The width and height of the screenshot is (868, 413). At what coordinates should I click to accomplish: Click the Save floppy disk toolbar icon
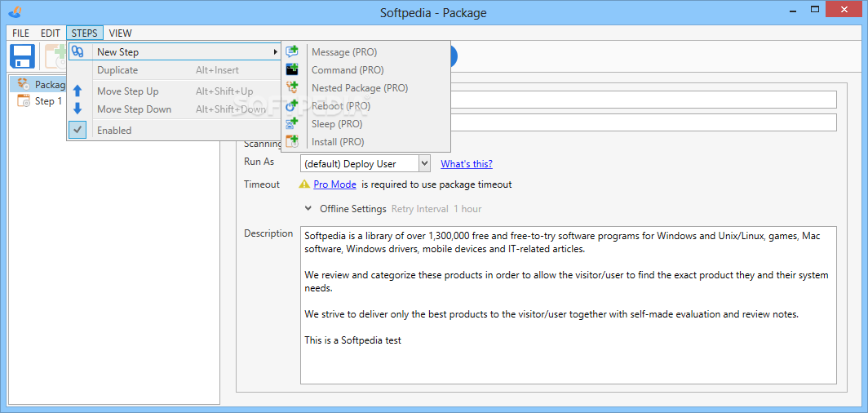[x=22, y=56]
